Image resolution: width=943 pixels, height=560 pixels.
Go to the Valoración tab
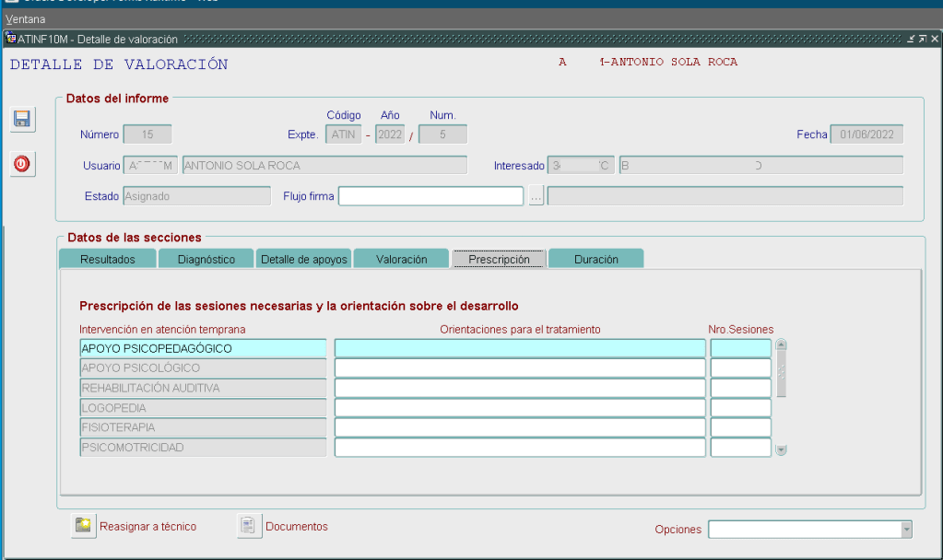pos(401,259)
